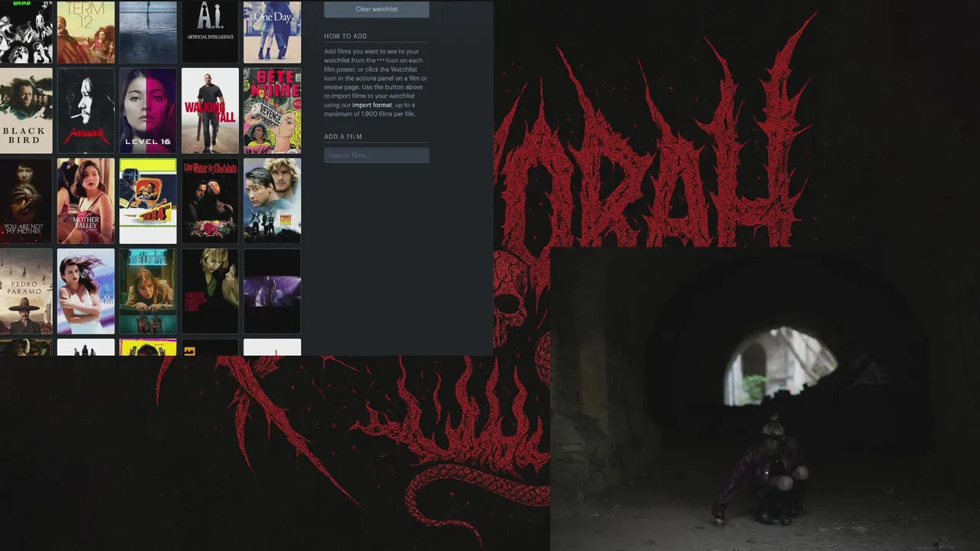Click the Walking Tall poster
This screenshot has width=980, height=551.
coord(210,111)
